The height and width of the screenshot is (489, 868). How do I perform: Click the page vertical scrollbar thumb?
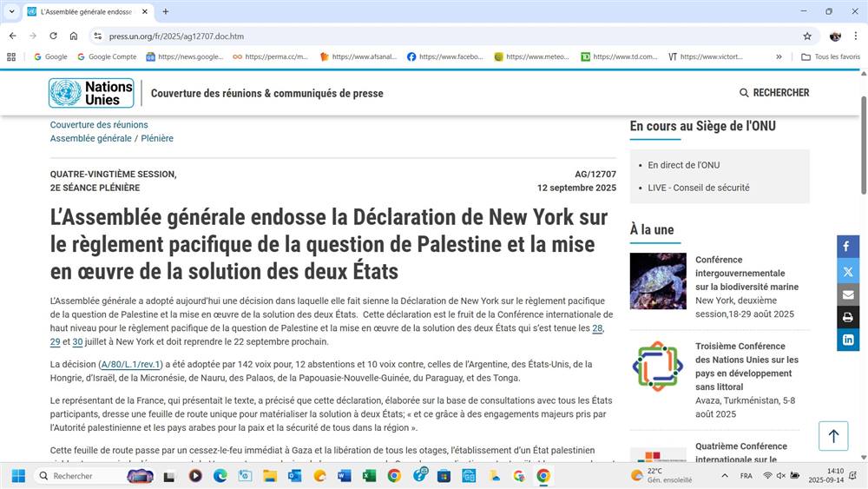click(863, 145)
